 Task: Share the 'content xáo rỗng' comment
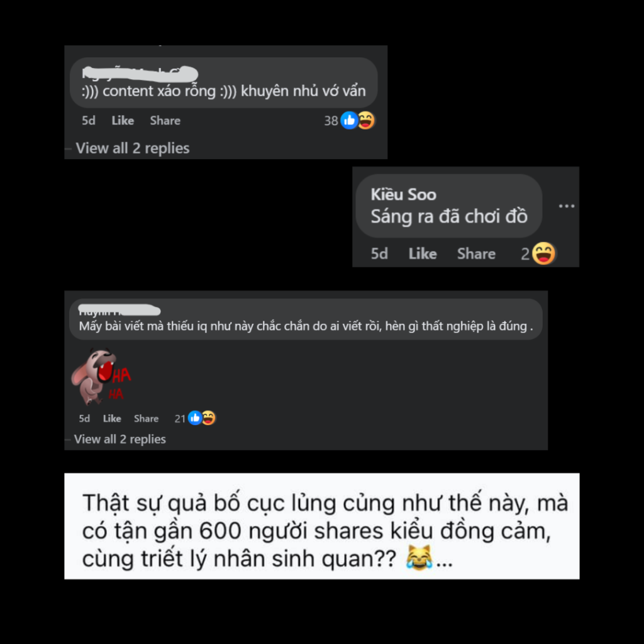point(165,120)
